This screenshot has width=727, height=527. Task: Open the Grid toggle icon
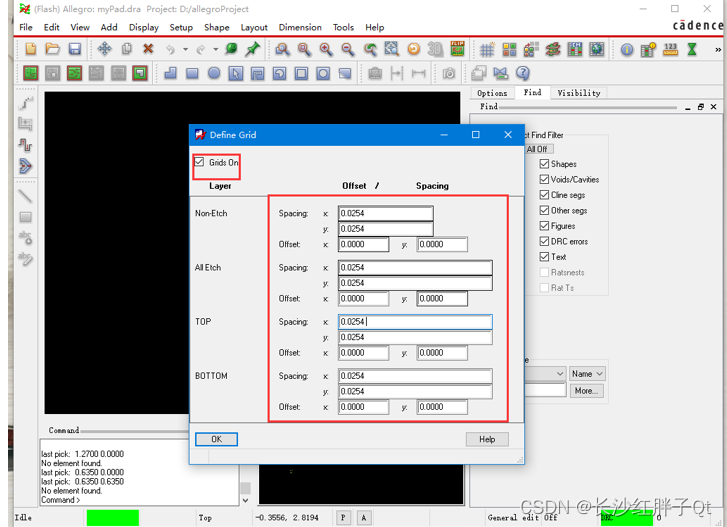[487, 49]
